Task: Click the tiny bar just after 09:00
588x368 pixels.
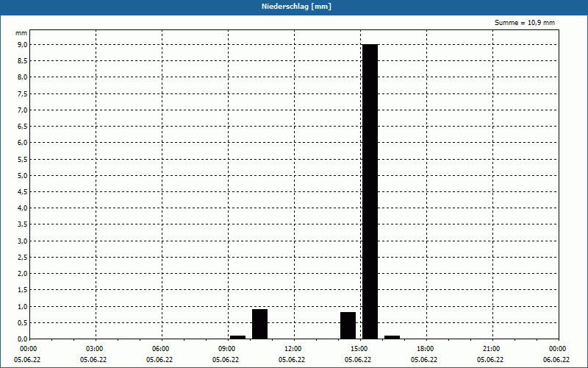Action: [x=237, y=337]
